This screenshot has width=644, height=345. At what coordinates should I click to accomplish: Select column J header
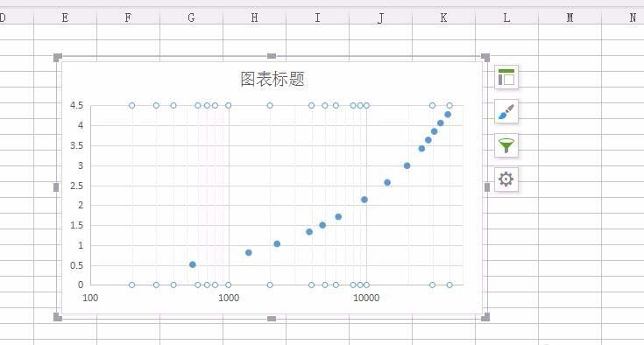point(381,18)
